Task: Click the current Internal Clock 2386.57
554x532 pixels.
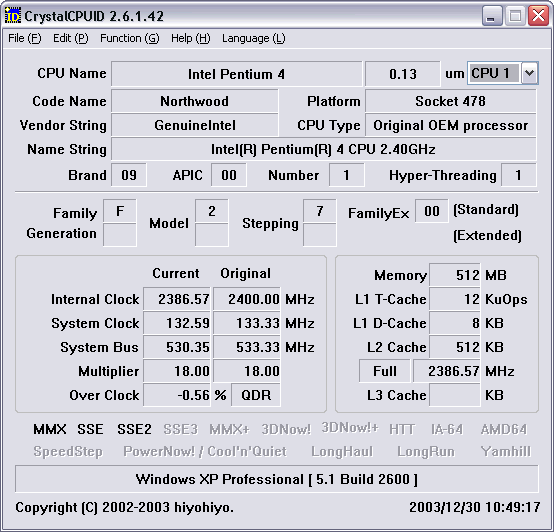Action: pyautogui.click(x=177, y=299)
